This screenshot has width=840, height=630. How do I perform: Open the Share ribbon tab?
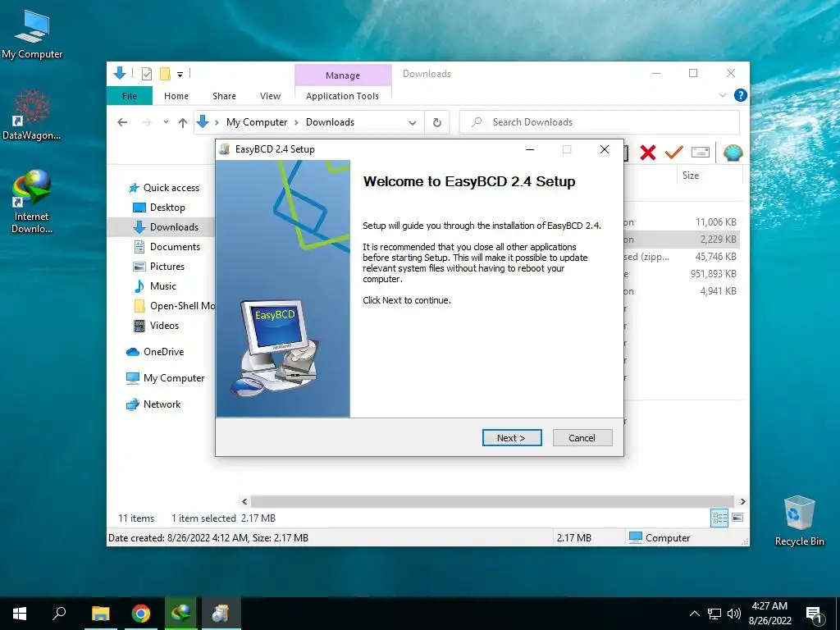[224, 96]
